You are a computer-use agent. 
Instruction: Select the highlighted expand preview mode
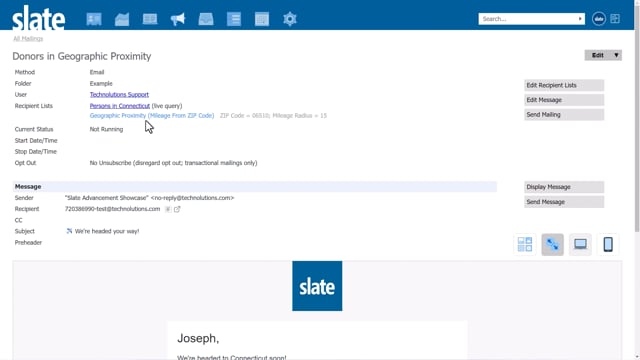click(553, 244)
